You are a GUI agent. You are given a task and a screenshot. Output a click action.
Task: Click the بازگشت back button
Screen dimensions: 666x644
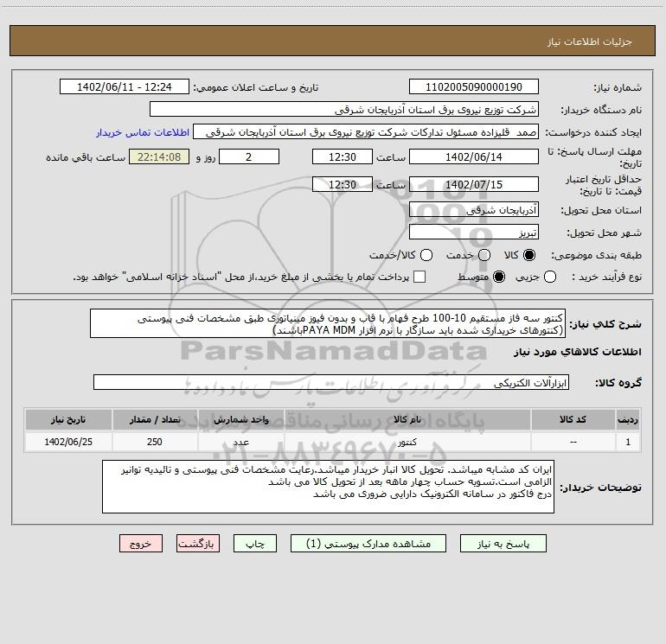click(198, 544)
